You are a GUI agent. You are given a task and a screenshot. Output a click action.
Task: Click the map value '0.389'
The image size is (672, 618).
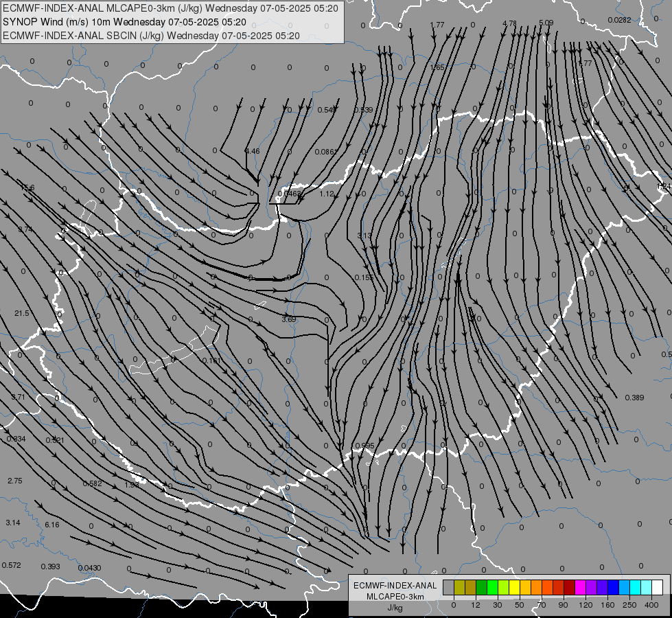[x=634, y=398]
